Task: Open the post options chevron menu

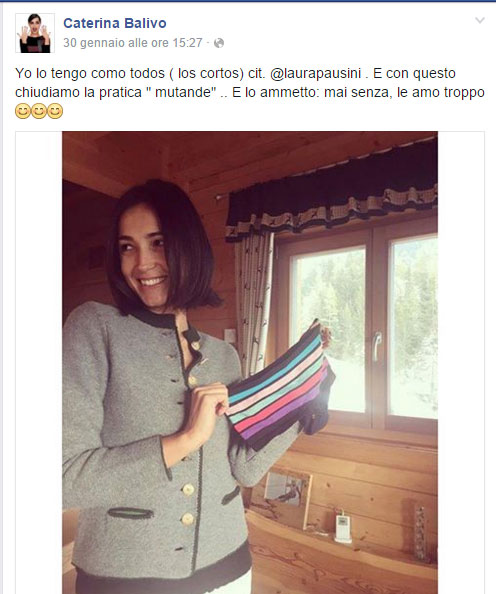Action: 480,20
